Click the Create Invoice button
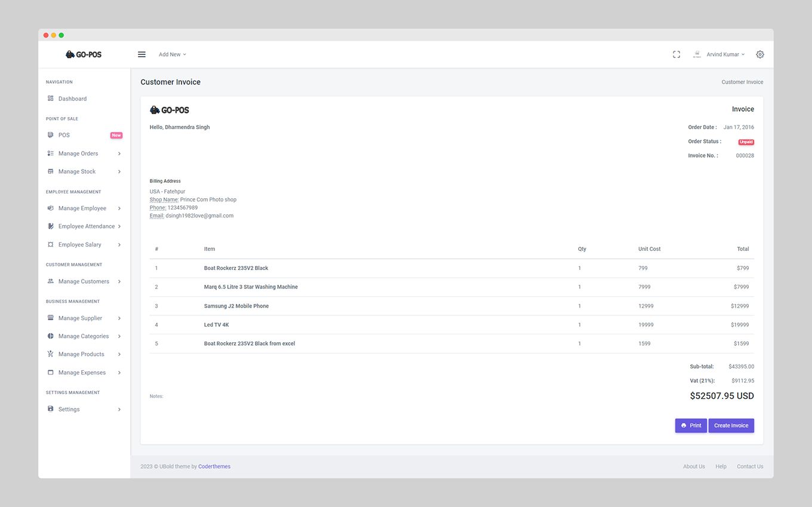This screenshot has width=812, height=507. pos(731,426)
